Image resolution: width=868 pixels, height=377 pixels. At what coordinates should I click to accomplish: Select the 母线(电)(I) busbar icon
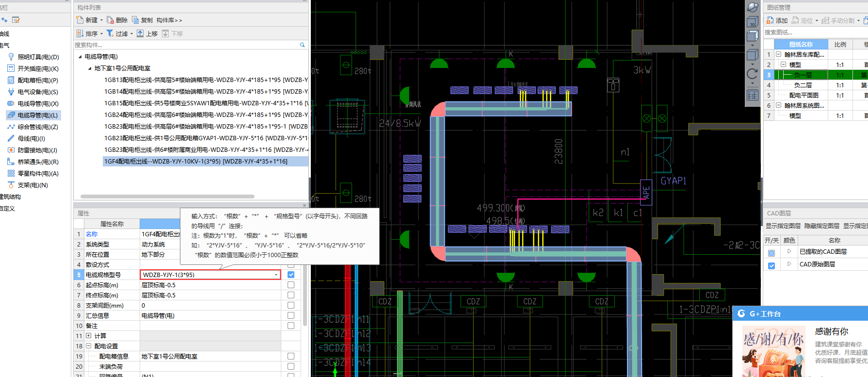[x=11, y=138]
